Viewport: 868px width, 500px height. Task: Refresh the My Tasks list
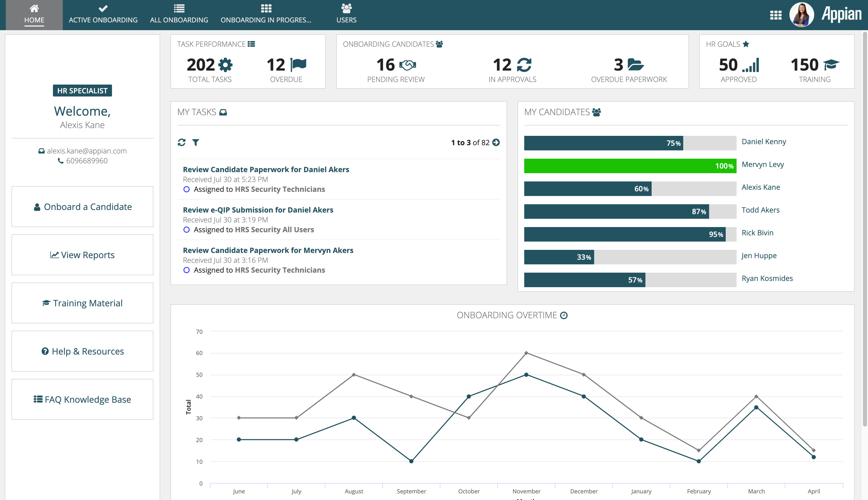[x=182, y=142]
